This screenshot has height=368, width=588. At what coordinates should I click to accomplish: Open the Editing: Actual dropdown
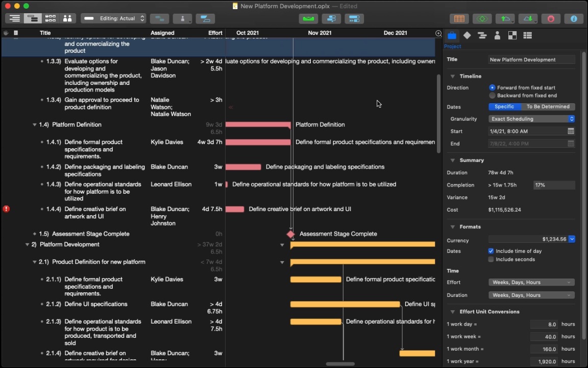coord(113,19)
